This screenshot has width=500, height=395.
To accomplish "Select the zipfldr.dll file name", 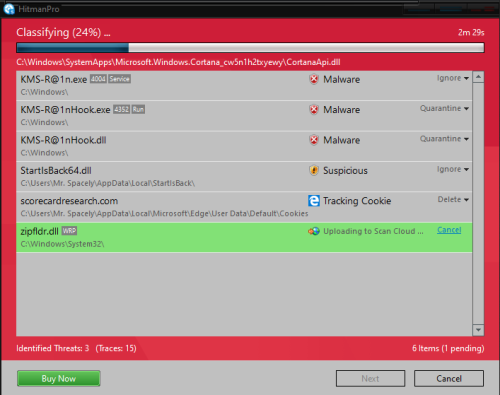I will [x=39, y=231].
